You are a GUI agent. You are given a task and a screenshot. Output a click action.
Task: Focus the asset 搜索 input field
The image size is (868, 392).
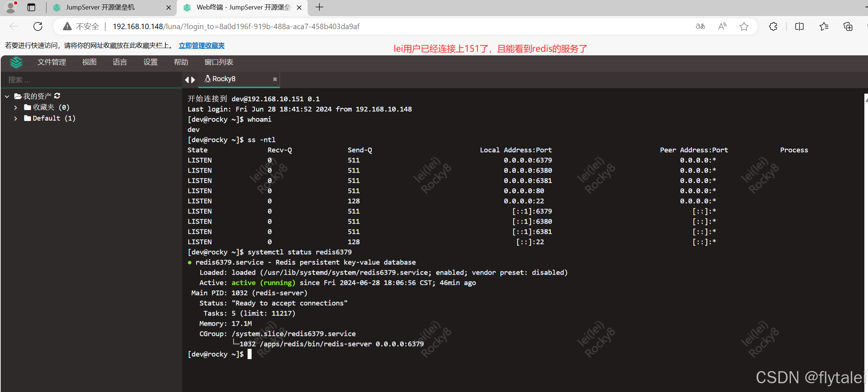[x=91, y=80]
